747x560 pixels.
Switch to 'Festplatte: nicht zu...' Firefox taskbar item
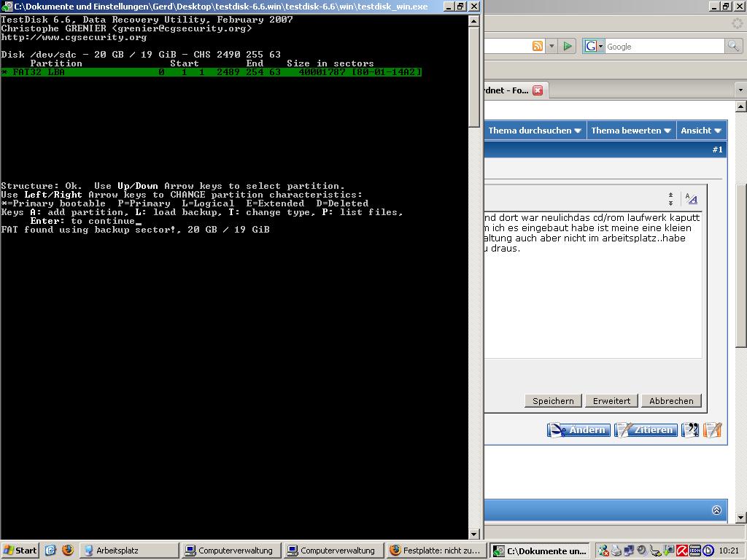436,551
